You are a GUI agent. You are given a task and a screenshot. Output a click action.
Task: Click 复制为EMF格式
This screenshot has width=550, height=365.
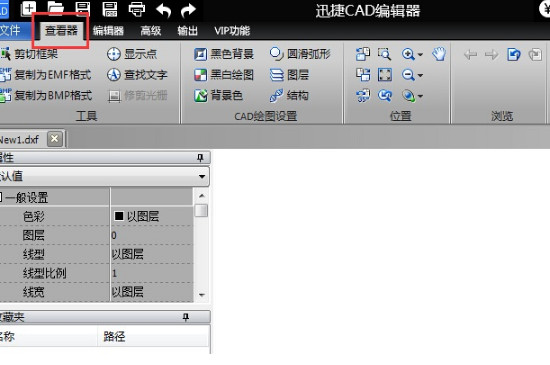[46, 75]
